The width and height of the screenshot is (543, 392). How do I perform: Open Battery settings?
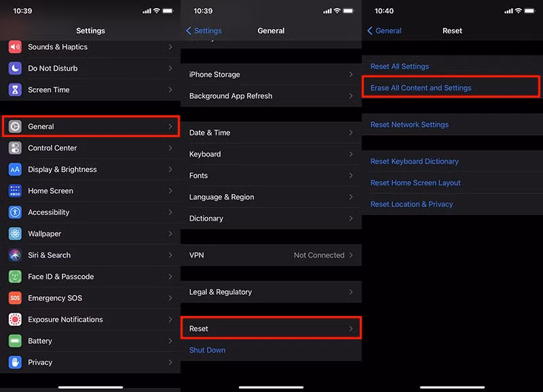click(x=91, y=341)
